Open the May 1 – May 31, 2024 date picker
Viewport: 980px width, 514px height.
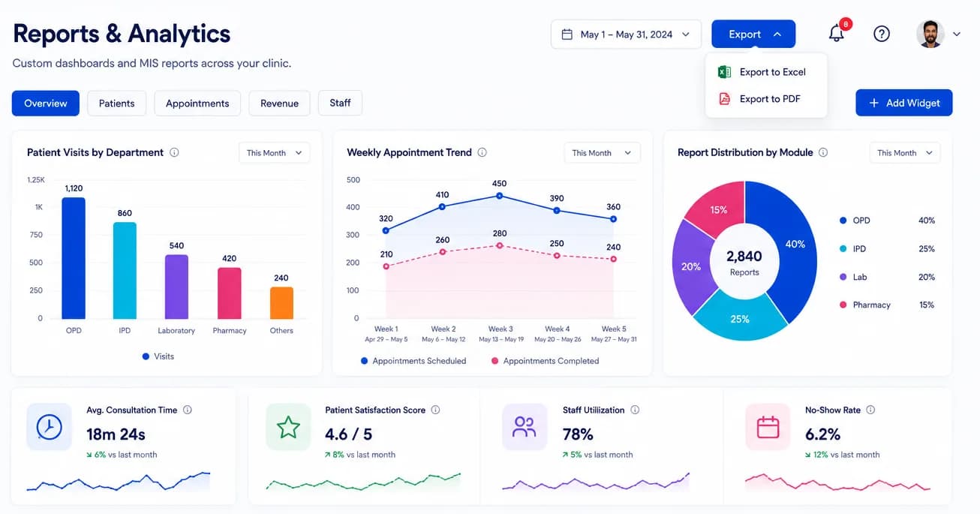pos(626,35)
